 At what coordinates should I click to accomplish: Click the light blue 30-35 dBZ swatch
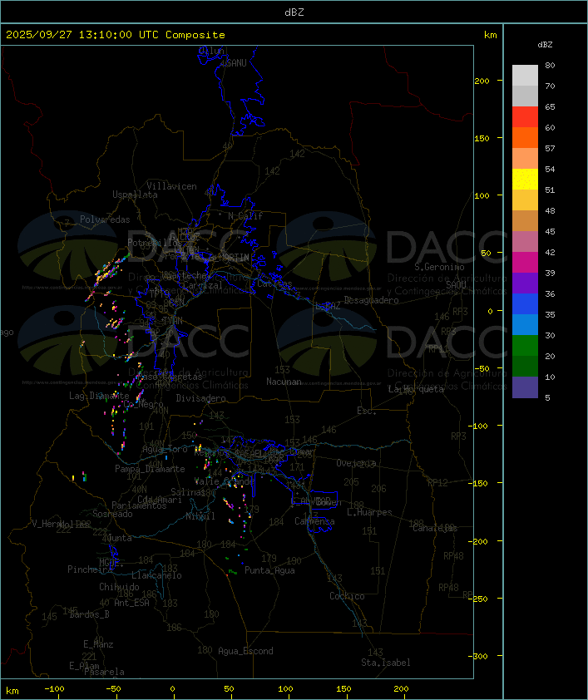pyautogui.click(x=525, y=324)
